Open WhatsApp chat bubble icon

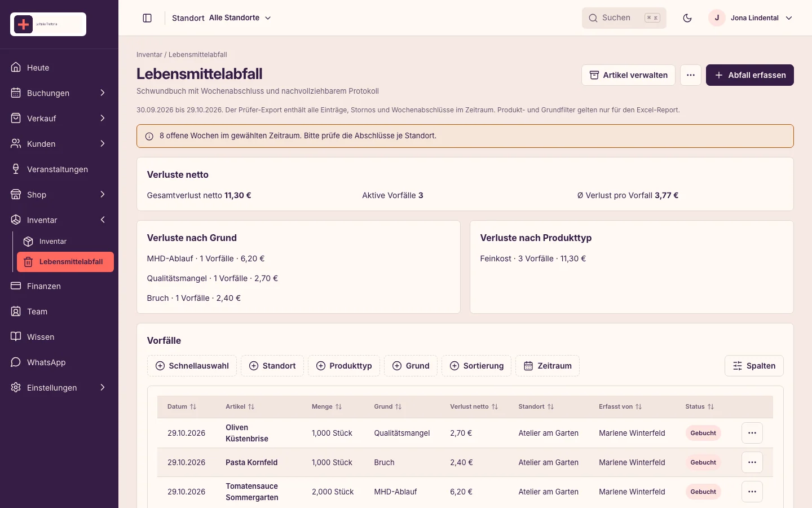(16, 362)
